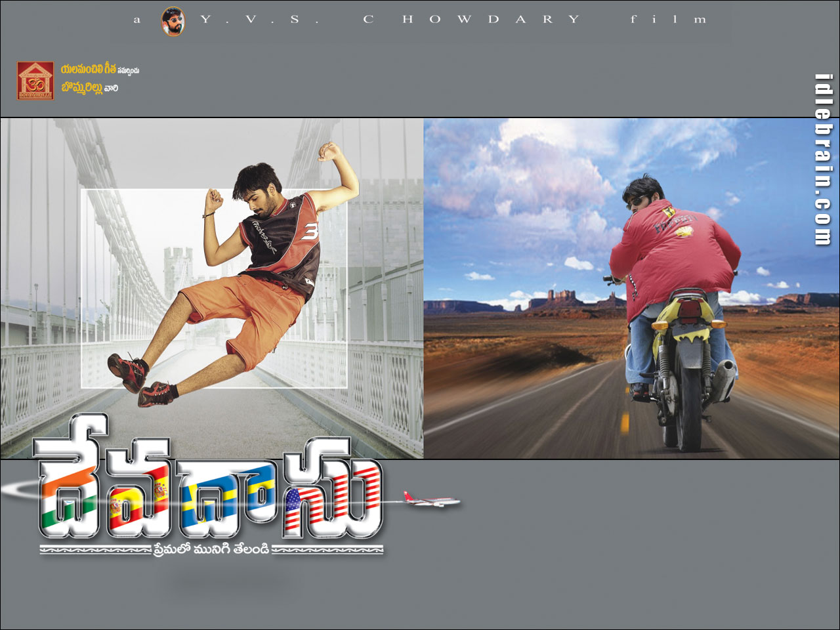The width and height of the screenshot is (840, 630).
Task: Open the leaping man on bridge photo
Action: [x=212, y=288]
